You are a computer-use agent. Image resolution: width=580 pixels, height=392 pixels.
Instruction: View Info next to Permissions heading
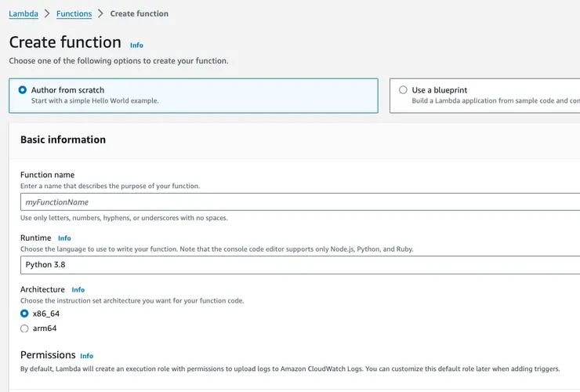[86, 356]
